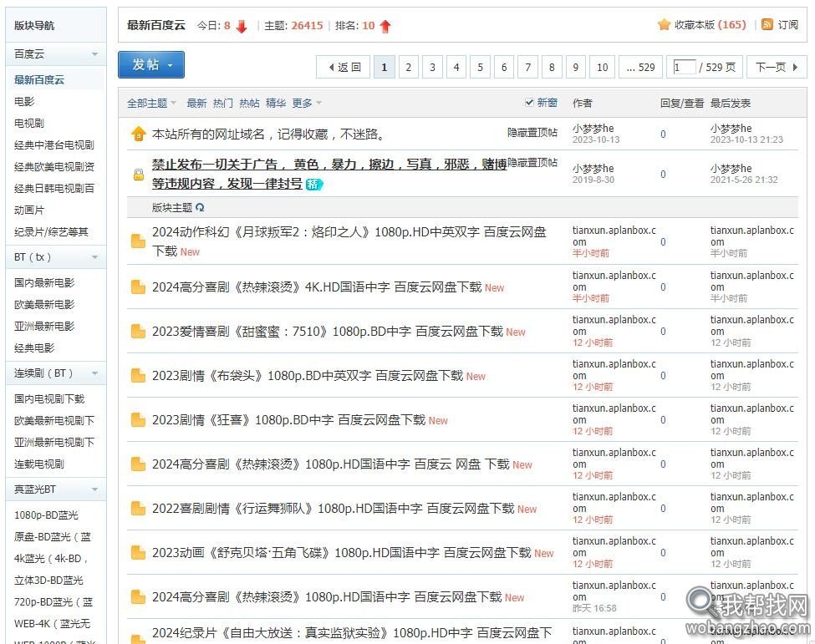Screen dimensions: 815x644
Task: Open thread 甜蜜蜜：7510
Action: click(x=328, y=331)
